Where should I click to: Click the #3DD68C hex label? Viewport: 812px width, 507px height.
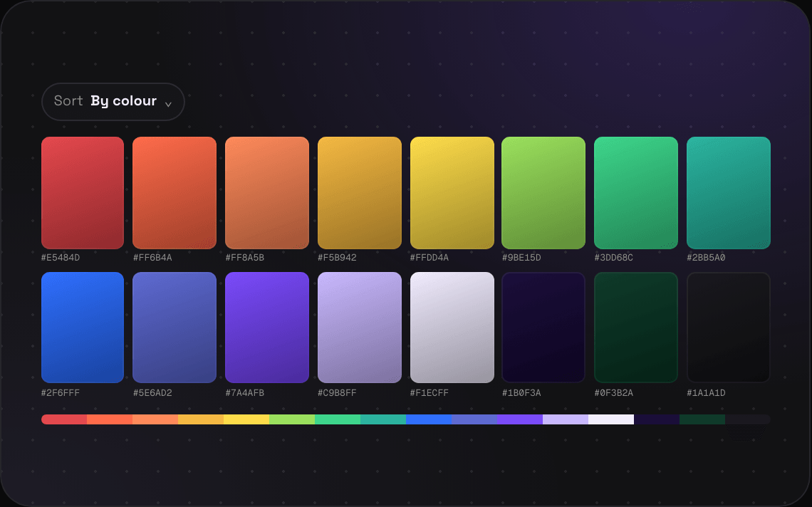click(614, 257)
